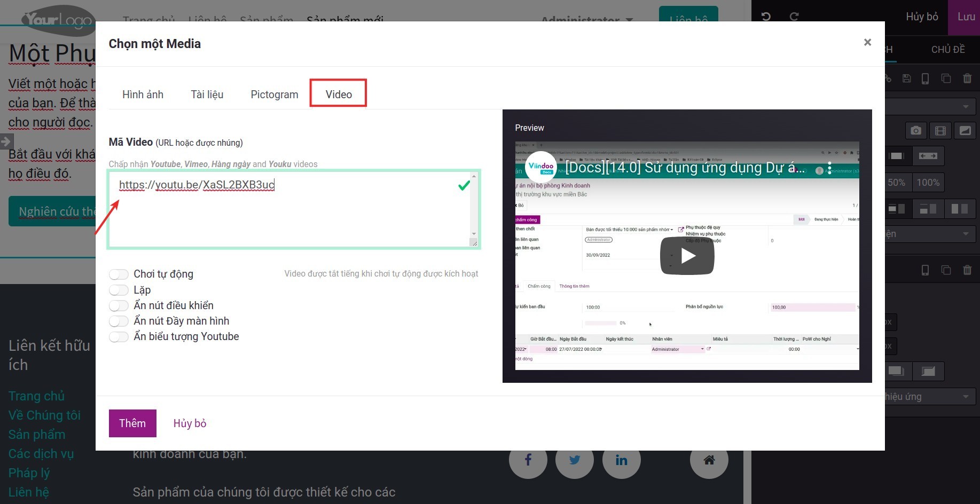980x504 pixels.
Task: Undo the last change in the editor
Action: tap(766, 17)
